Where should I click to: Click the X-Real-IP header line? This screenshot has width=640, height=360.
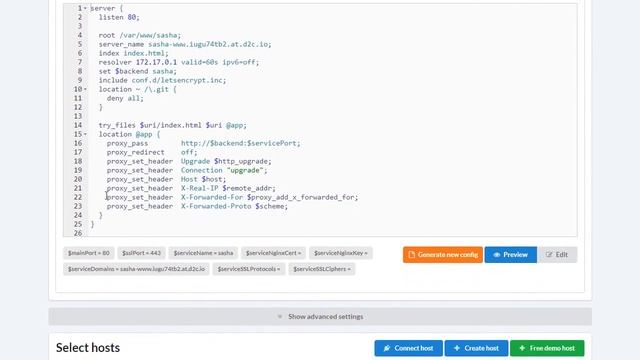[191, 188]
